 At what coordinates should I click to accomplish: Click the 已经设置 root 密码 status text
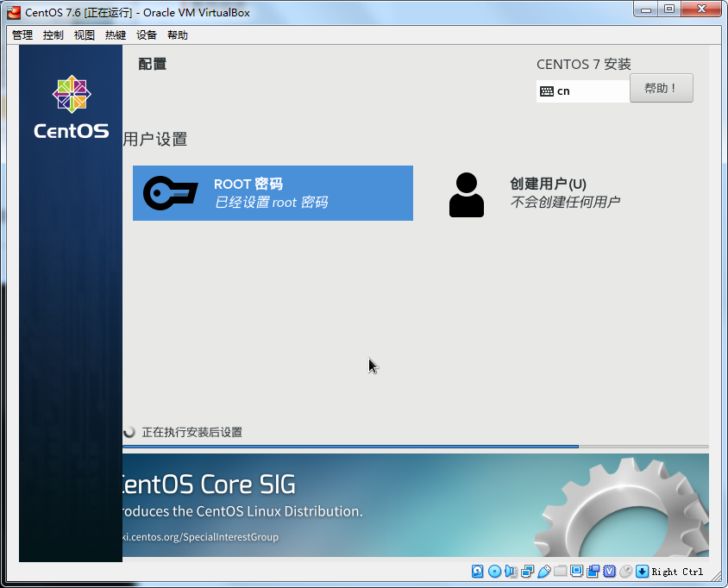pyautogui.click(x=271, y=203)
